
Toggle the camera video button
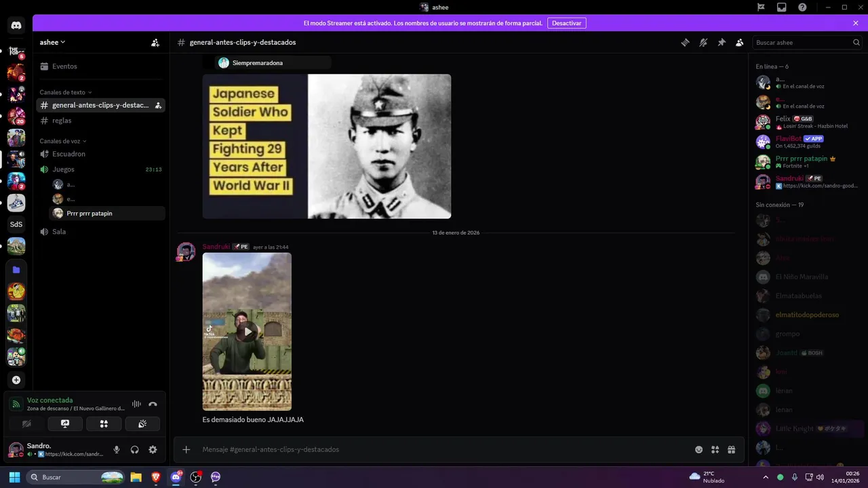[26, 424]
